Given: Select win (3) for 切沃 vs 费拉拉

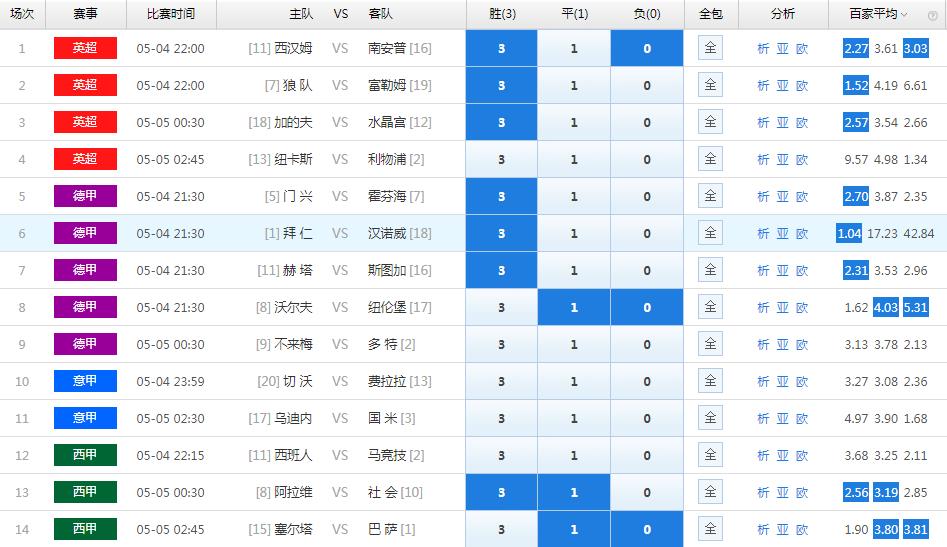Looking at the screenshot, I should click(501, 381).
